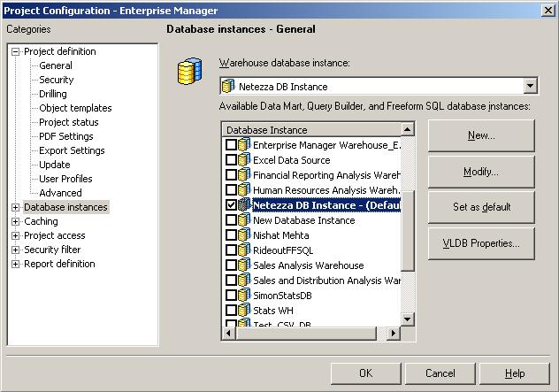Click the Set as default button

481,207
